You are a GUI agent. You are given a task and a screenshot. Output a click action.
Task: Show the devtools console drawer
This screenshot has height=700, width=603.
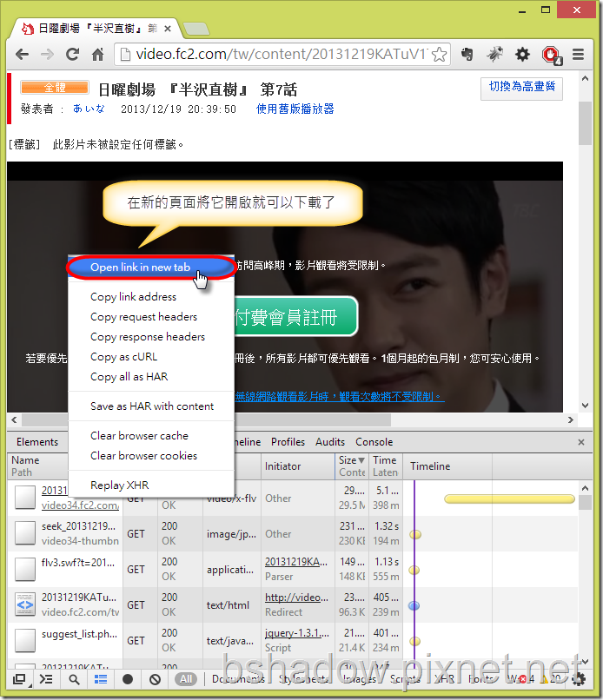(46, 679)
